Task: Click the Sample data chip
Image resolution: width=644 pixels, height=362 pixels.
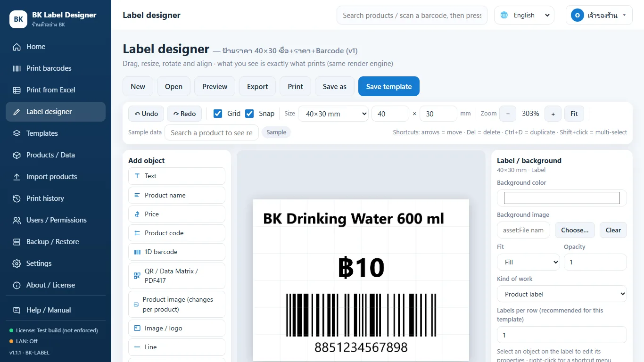Action: (276, 132)
